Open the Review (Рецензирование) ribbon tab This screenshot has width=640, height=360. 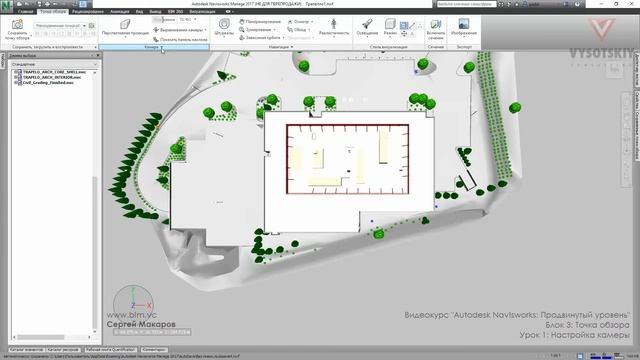coord(88,11)
